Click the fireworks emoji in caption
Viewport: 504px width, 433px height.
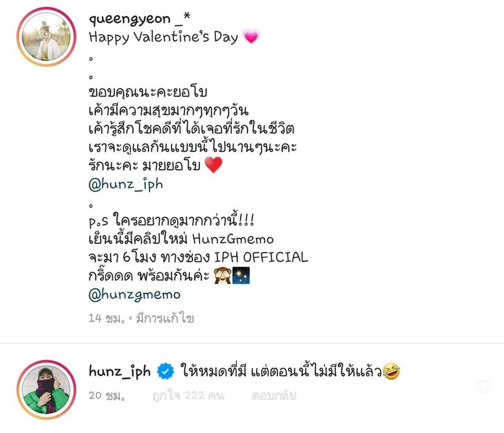[x=241, y=276]
